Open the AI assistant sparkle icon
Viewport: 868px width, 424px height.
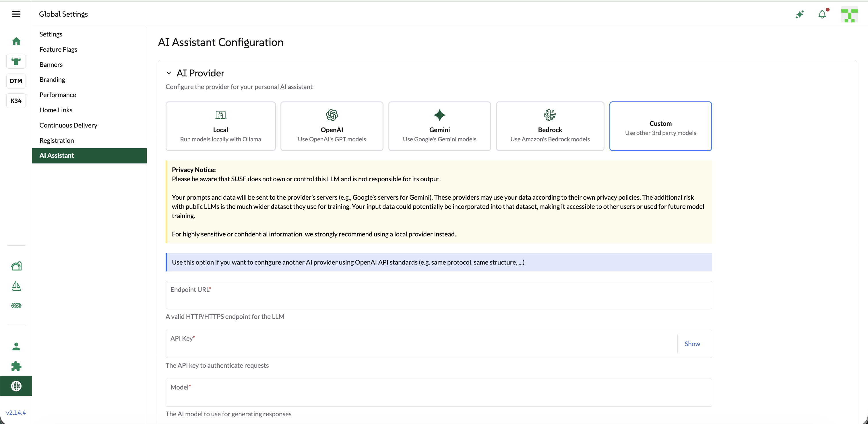(800, 14)
